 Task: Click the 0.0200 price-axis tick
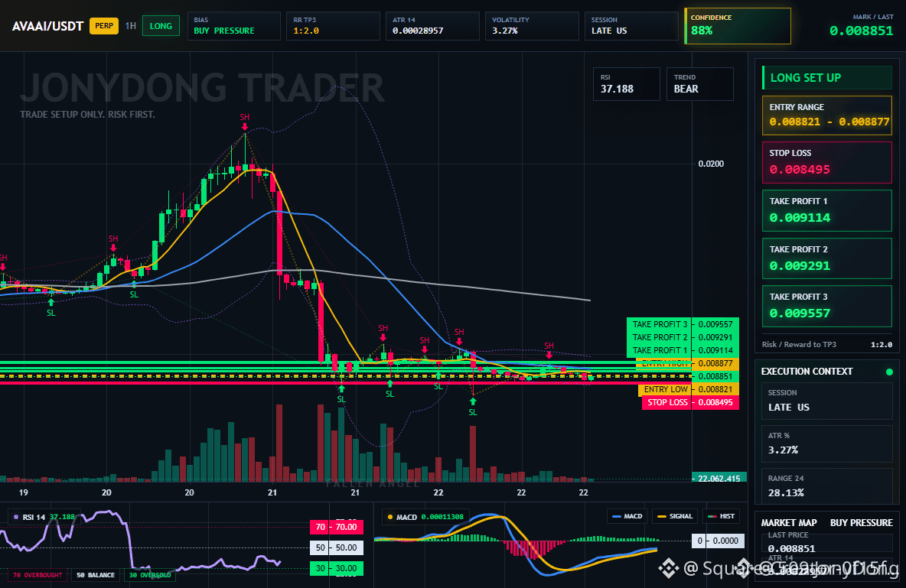[x=711, y=164]
